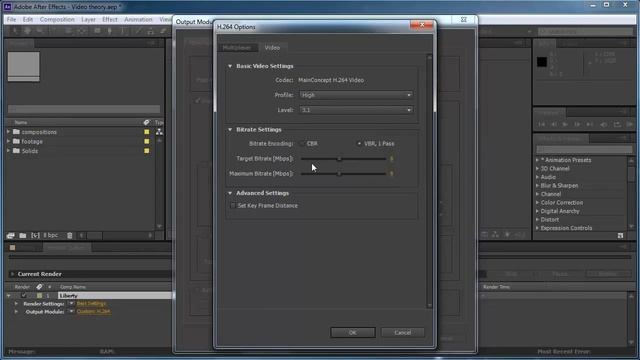Image resolution: width=640 pixels, height=360 pixels.
Task: Open the Animation menu
Action: (138, 19)
